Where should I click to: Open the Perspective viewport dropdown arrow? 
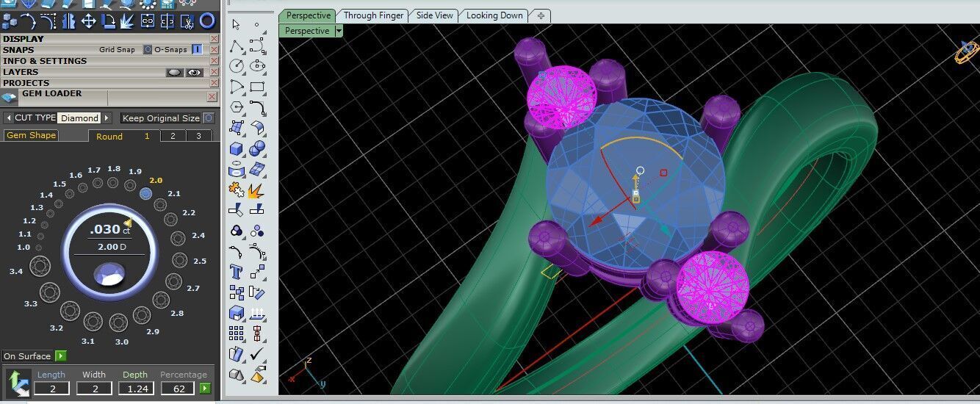[339, 31]
